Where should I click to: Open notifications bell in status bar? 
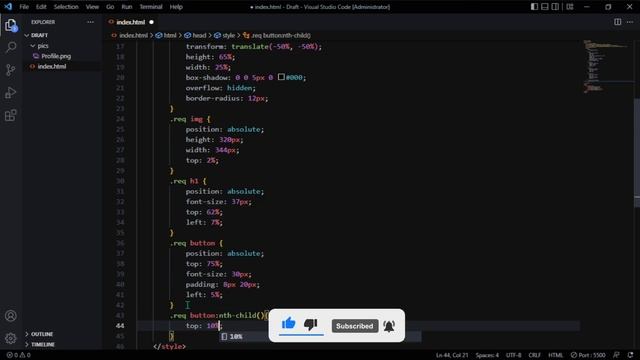point(630,355)
